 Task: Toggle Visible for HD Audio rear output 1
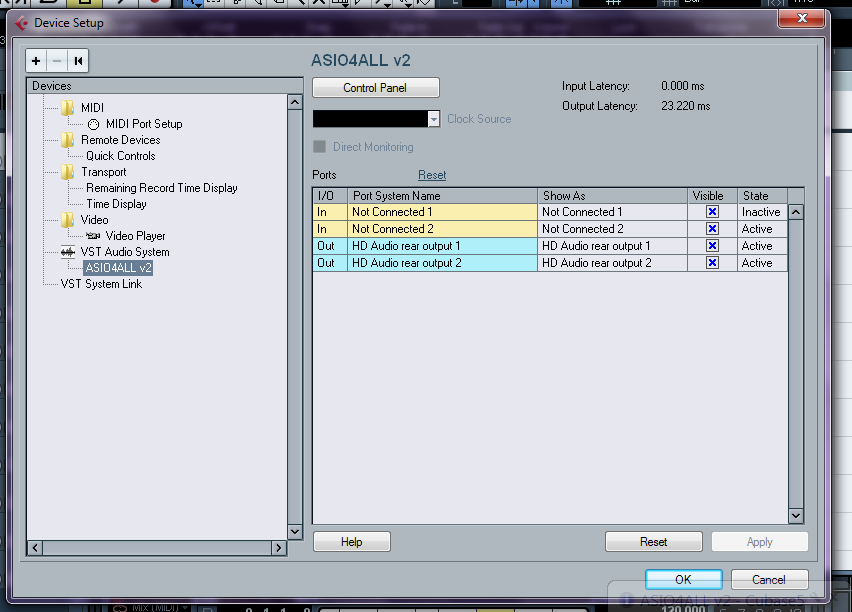click(712, 246)
